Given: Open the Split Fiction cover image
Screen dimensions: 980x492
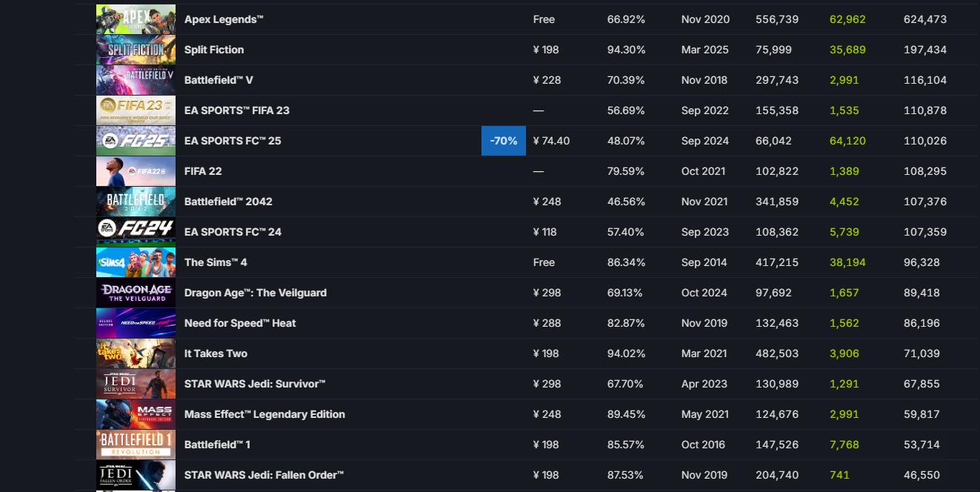Looking at the screenshot, I should tap(136, 50).
